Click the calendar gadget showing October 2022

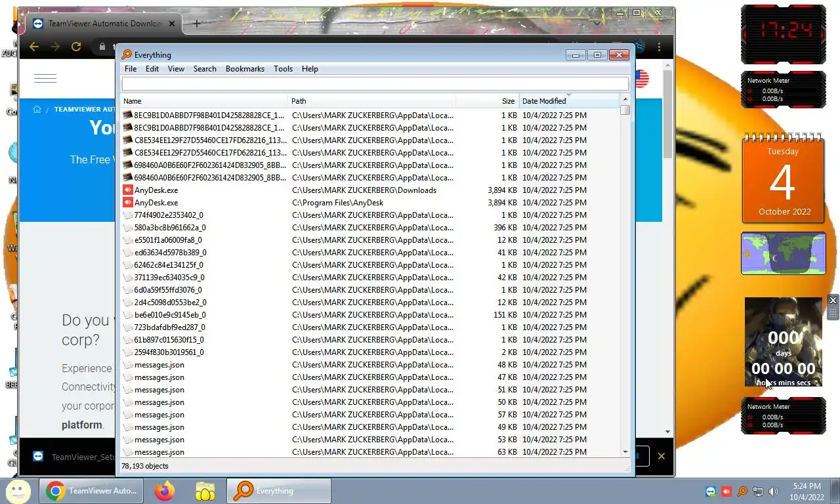click(x=783, y=178)
